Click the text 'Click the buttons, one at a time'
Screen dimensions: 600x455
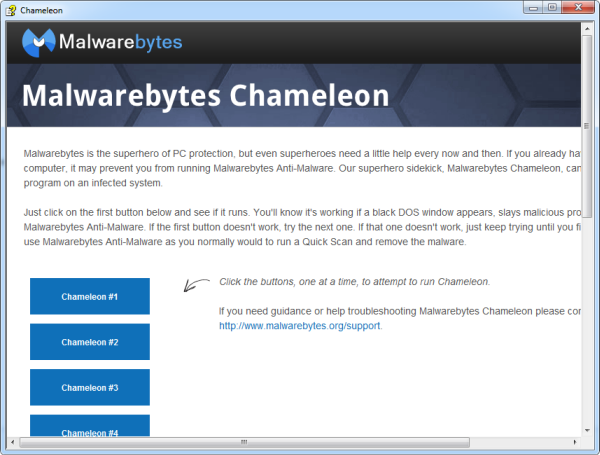289,282
